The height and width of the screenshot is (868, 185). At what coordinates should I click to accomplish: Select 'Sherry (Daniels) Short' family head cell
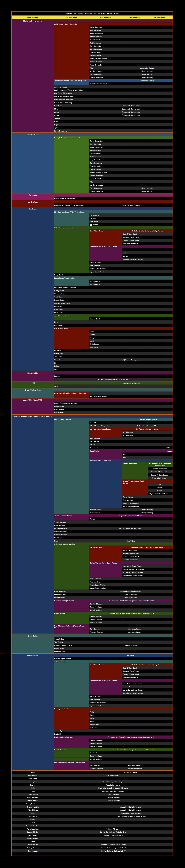tap(33, 390)
